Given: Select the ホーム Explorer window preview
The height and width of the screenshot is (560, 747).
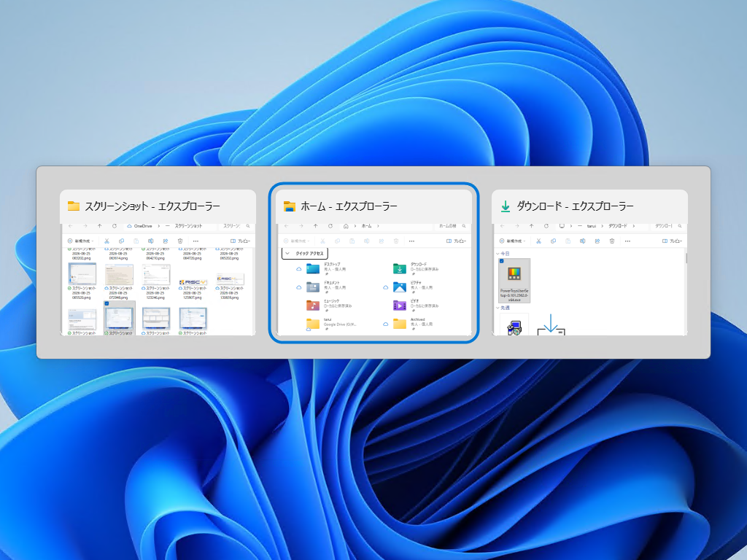Looking at the screenshot, I should tap(373, 262).
